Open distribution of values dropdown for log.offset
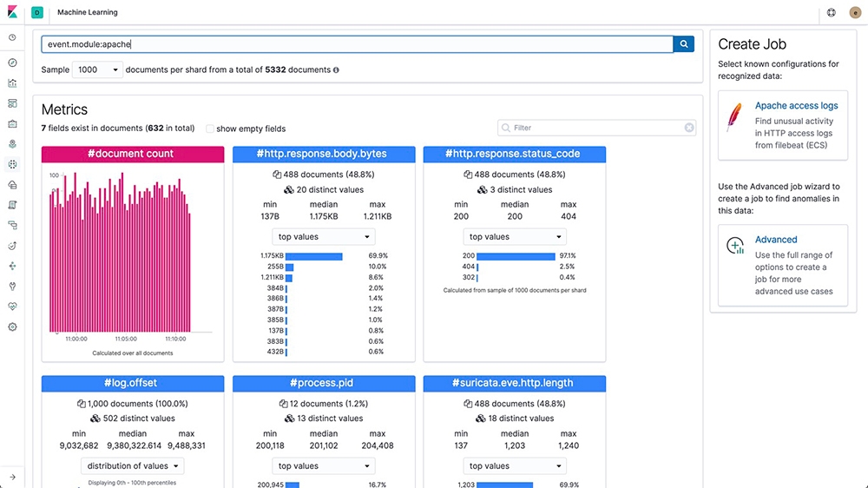 132,465
